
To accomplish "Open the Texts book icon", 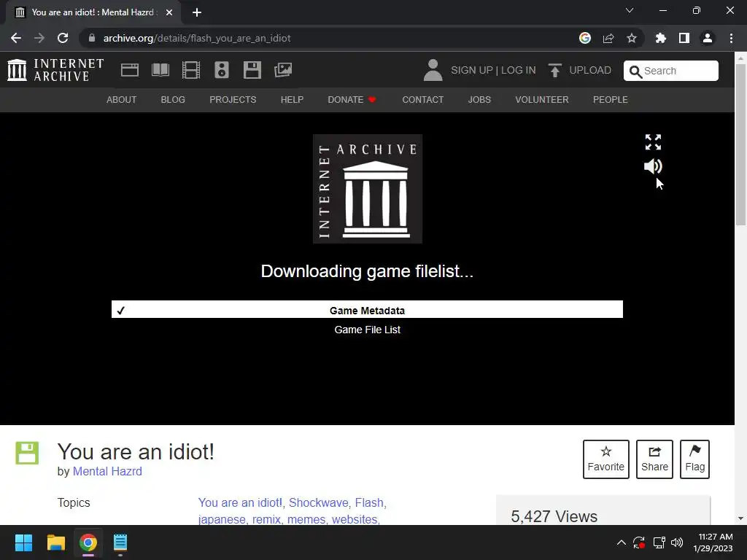I will point(160,70).
